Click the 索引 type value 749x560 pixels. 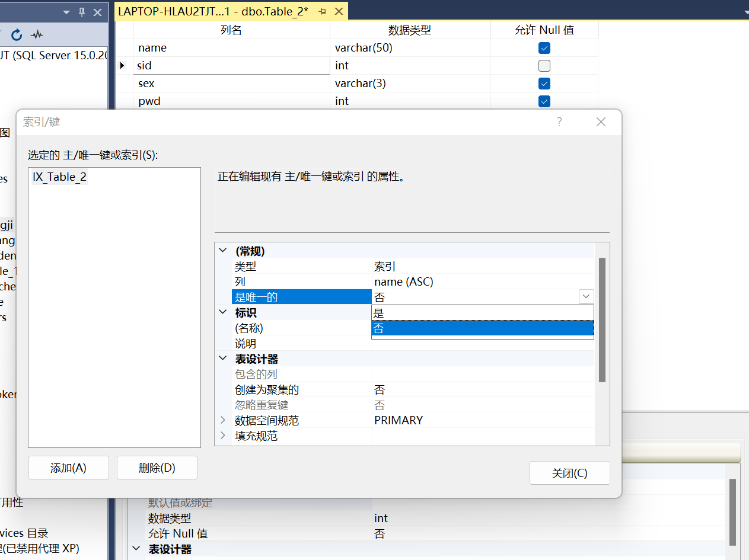point(385,267)
